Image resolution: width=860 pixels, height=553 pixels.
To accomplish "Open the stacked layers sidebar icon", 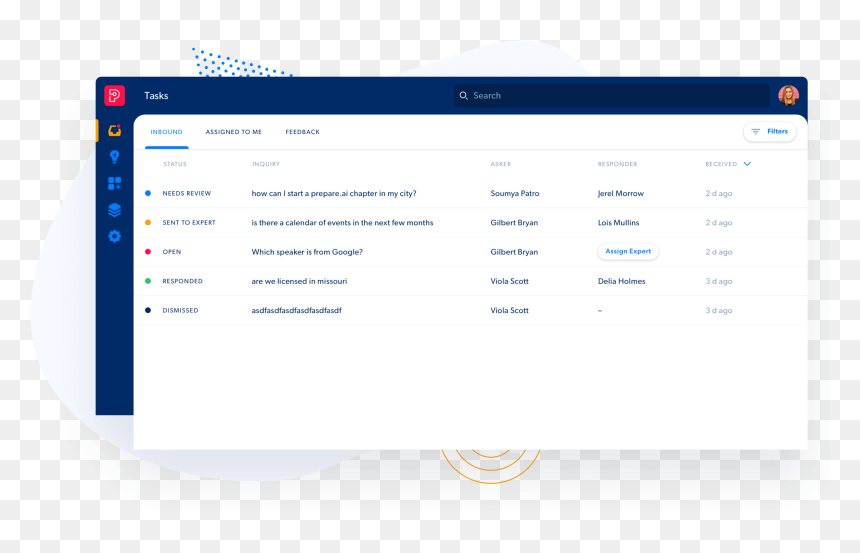I will pos(114,210).
